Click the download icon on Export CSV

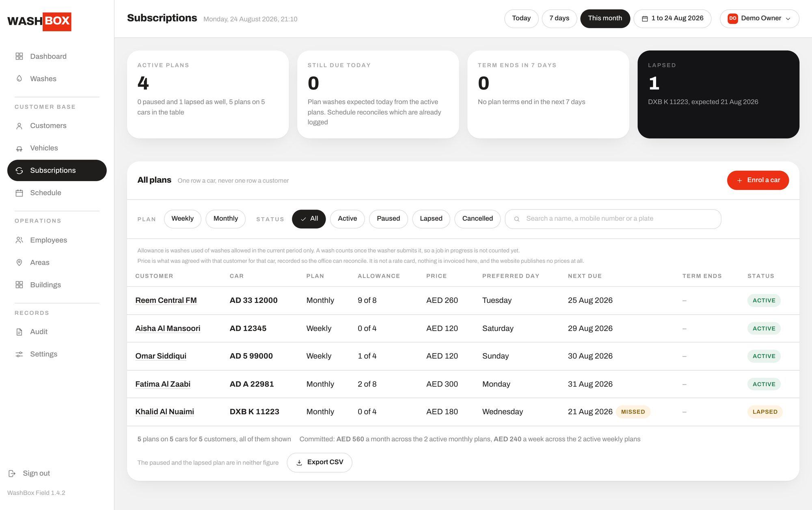point(299,462)
